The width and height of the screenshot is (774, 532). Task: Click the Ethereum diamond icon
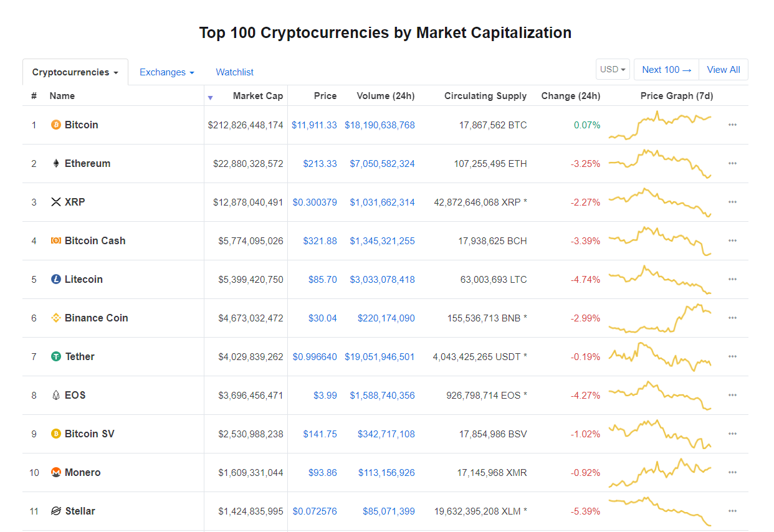point(55,163)
